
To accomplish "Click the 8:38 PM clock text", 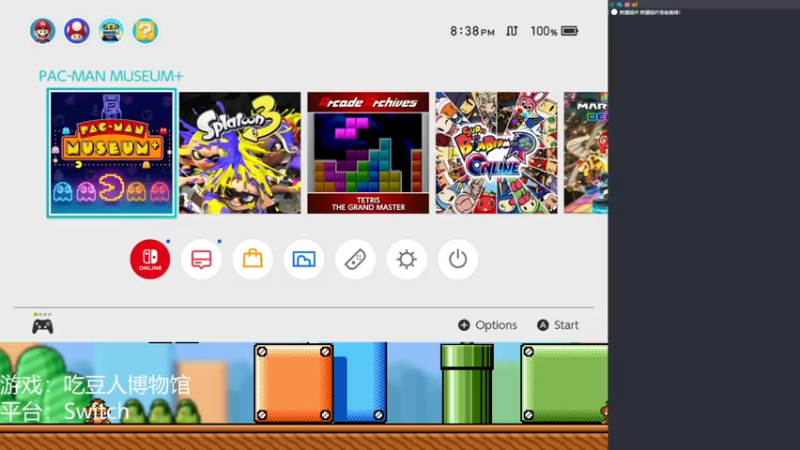I will coord(472,32).
